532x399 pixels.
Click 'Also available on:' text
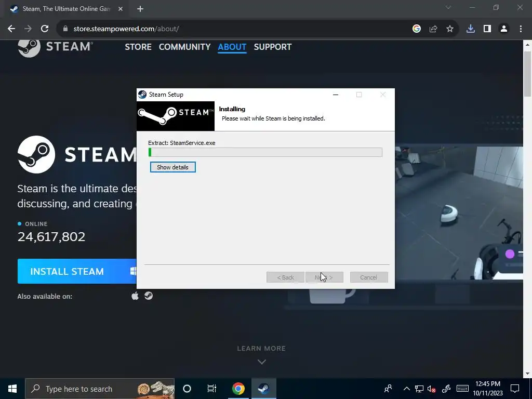tap(45, 296)
